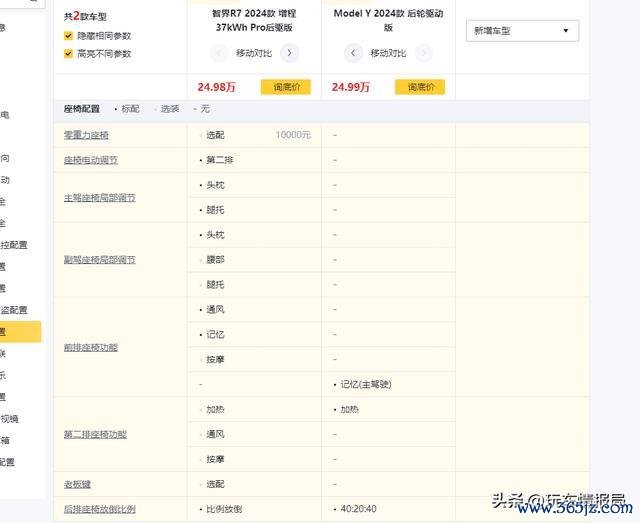
Task: Open the 老板键 parameter link
Action: [x=77, y=484]
